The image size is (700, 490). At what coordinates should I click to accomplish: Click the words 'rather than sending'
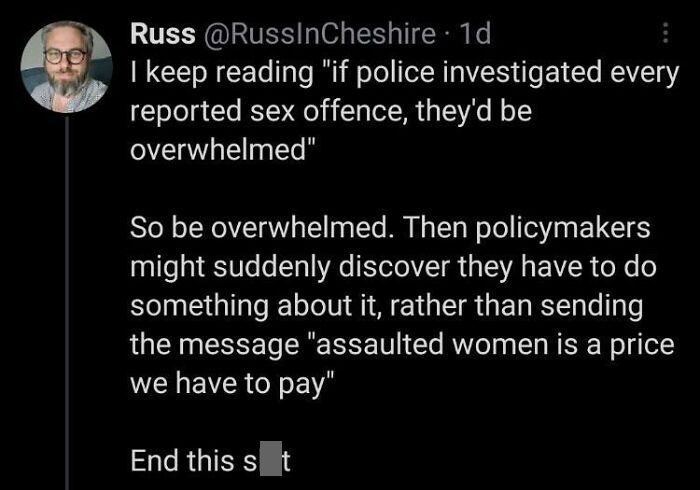click(517, 306)
